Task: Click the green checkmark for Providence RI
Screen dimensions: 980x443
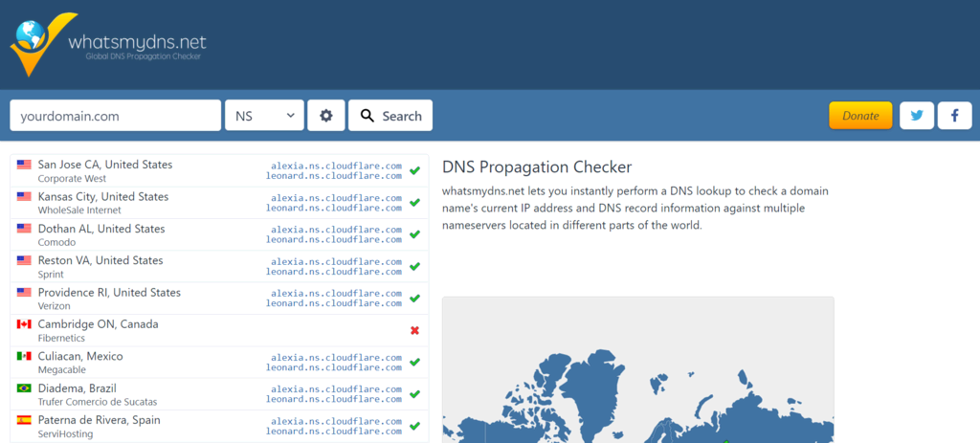Action: pyautogui.click(x=414, y=299)
